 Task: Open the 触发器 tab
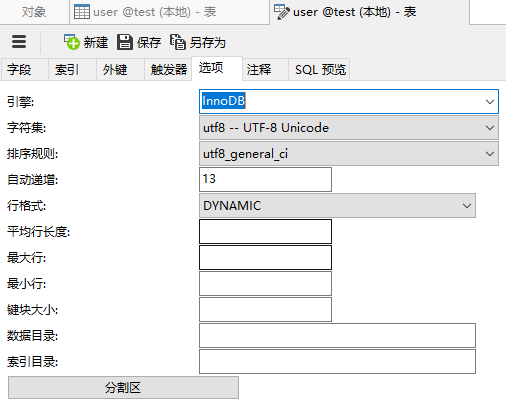(168, 70)
